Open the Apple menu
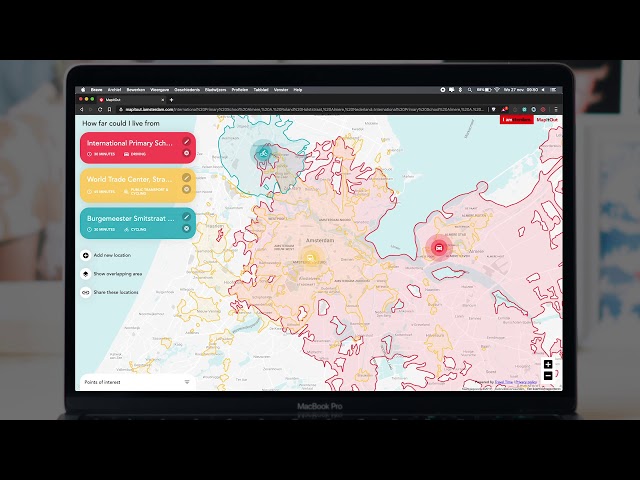640x480 pixels. click(83, 90)
